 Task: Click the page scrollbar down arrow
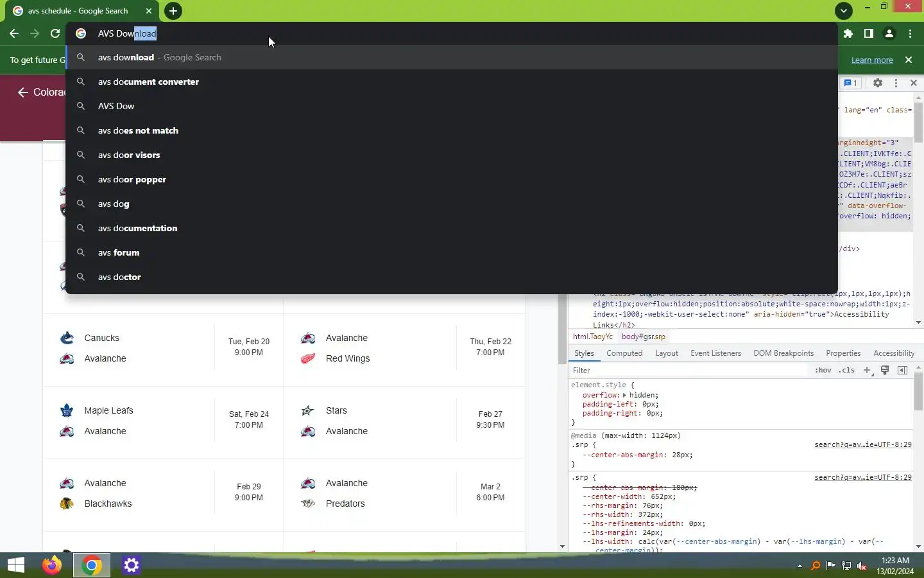tap(562, 547)
